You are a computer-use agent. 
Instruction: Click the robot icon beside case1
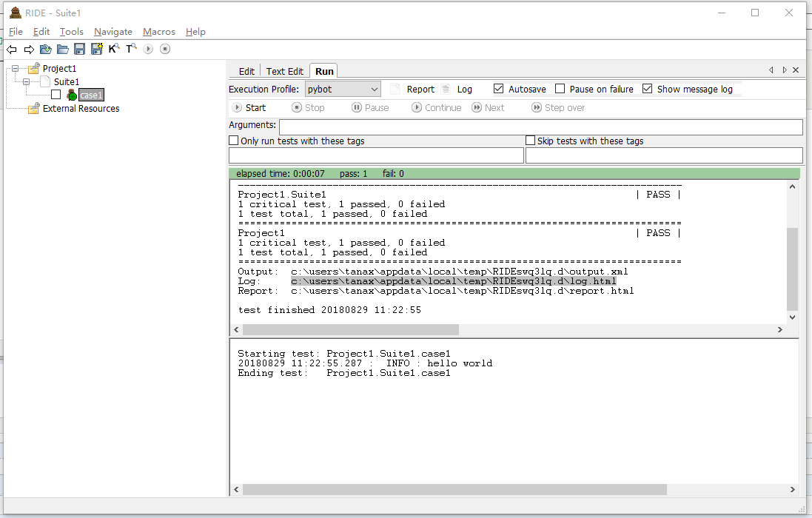point(72,95)
